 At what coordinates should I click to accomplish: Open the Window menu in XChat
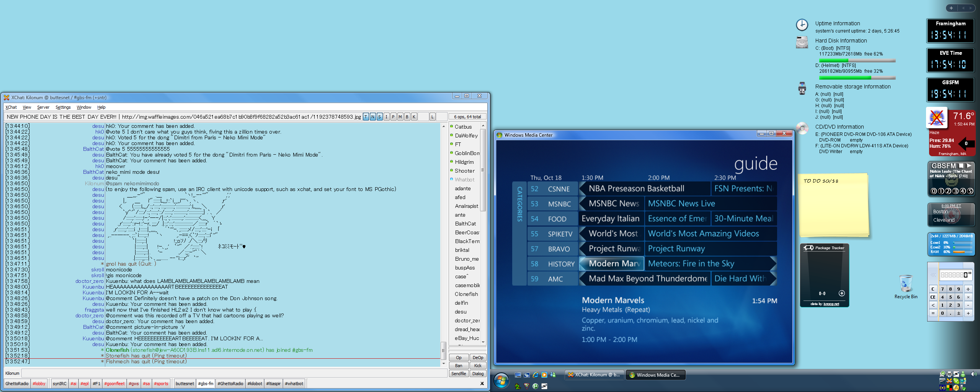[x=84, y=107]
